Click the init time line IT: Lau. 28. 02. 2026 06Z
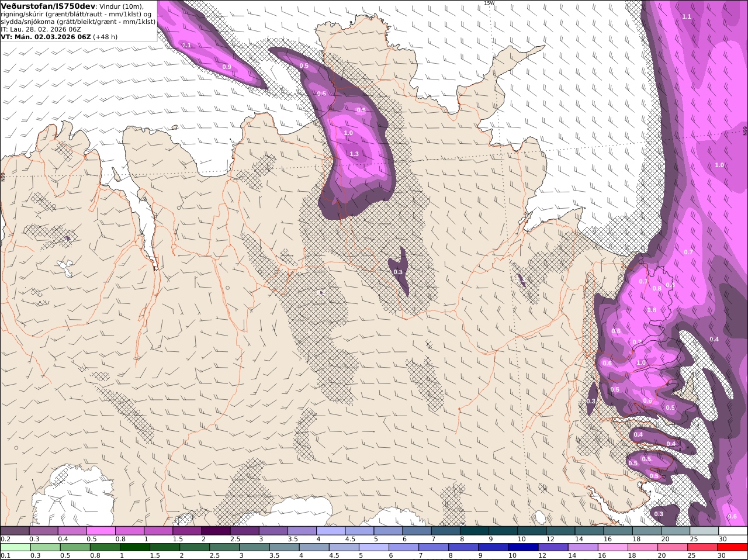Screen dimensions: 748x560 41,29
